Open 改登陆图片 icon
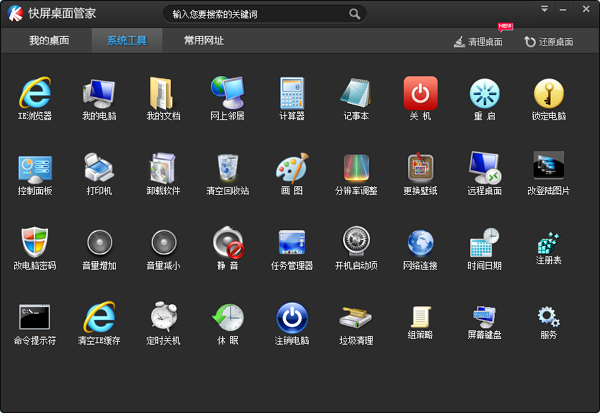 pos(549,165)
